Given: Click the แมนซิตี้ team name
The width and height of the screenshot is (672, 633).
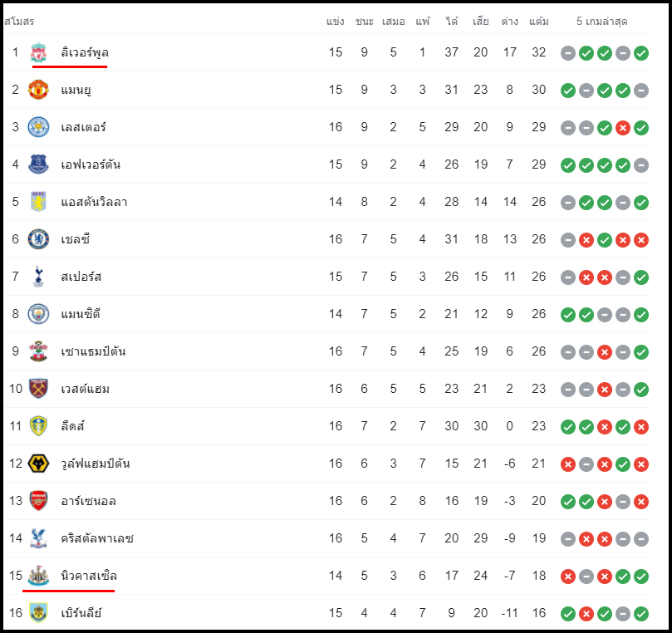Looking at the screenshot, I should click(x=80, y=314).
